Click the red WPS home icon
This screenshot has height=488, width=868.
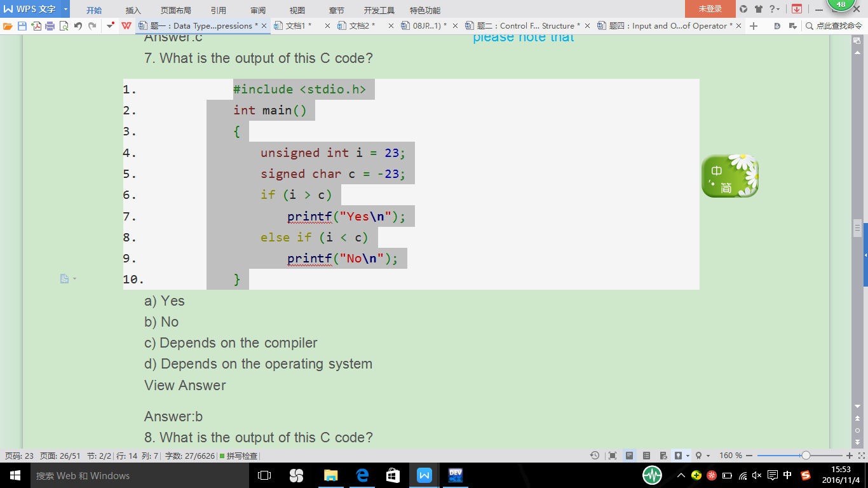(x=126, y=26)
